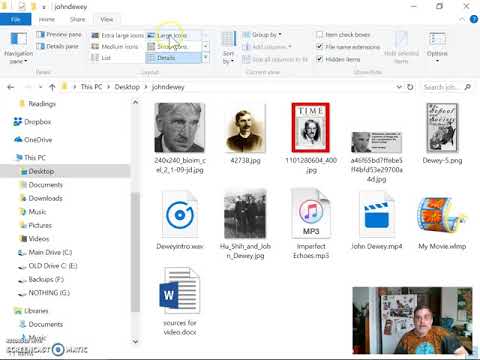Toggle the Preview pane

59,34
